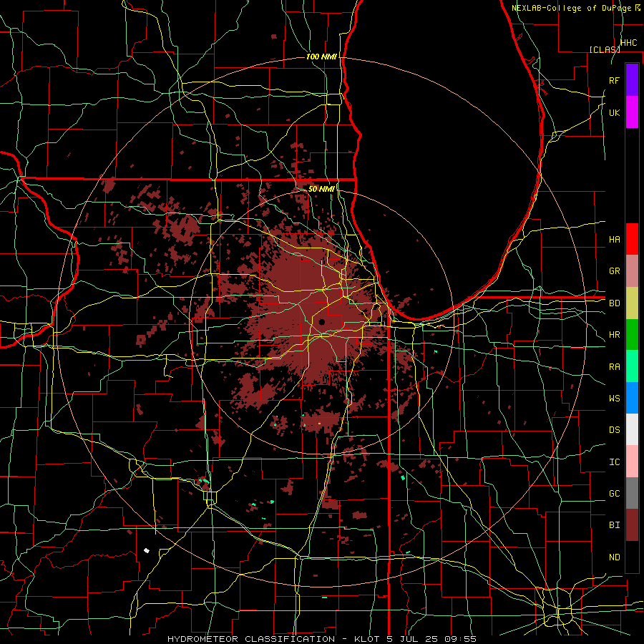Viewport: 644px width, 644px height.
Task: Click the 'NEXLAB-College of DuPage' credit text
Action: (x=572, y=8)
